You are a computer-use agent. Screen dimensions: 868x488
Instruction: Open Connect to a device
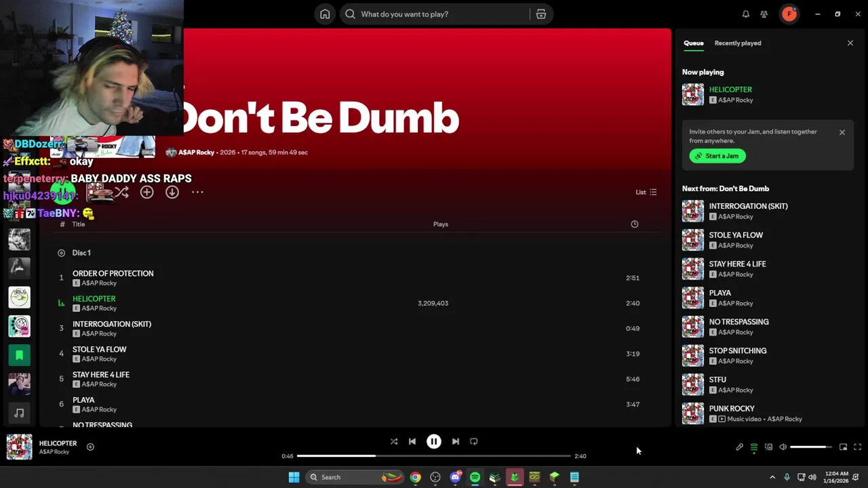click(768, 447)
